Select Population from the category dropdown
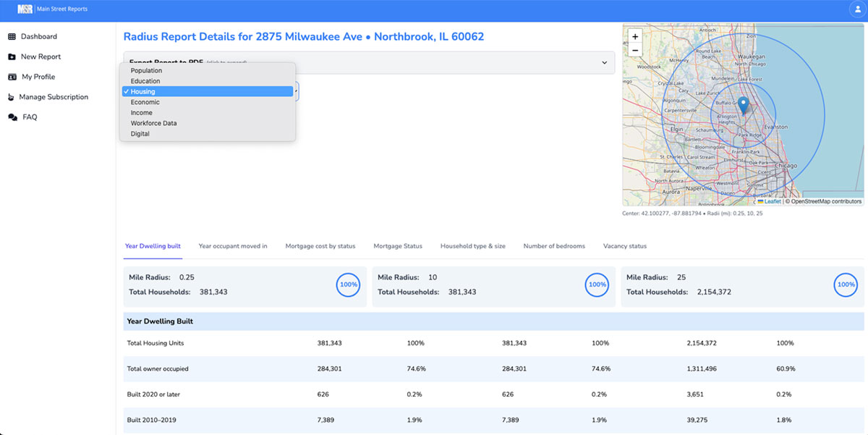The width and height of the screenshot is (868, 435). click(x=146, y=70)
